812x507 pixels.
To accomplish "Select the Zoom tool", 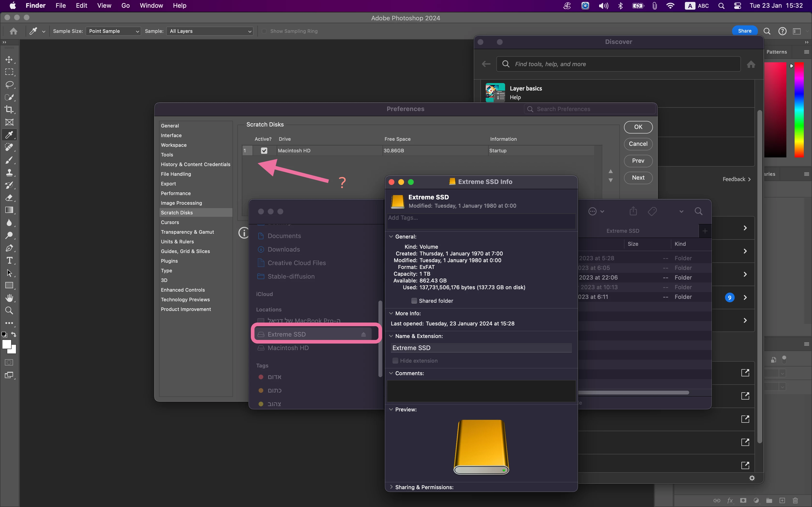I will click(9, 310).
